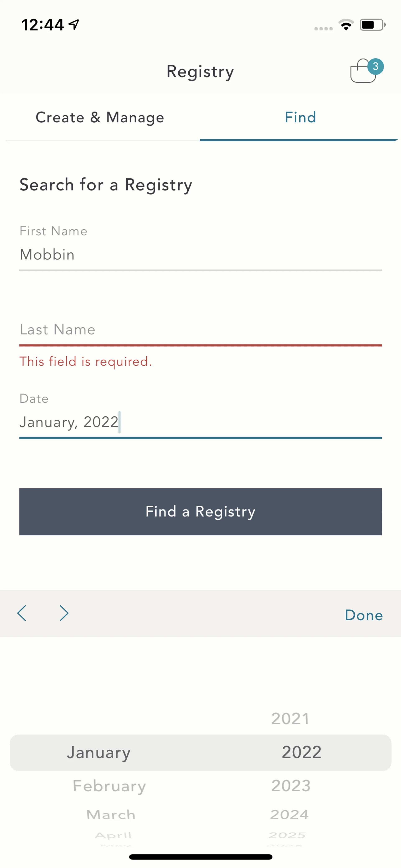Tap the home indicator bar
The image size is (401, 868).
200,857
